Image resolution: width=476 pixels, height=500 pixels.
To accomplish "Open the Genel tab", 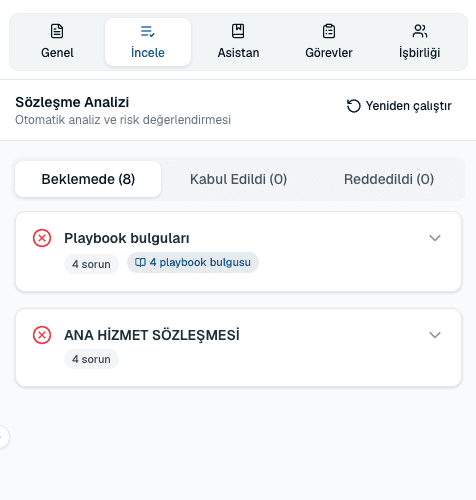I will click(57, 42).
